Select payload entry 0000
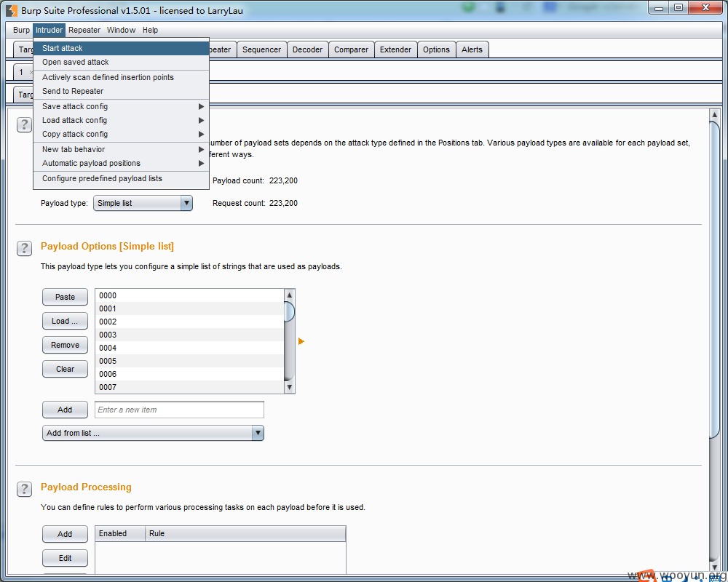The image size is (728, 582). tap(189, 295)
